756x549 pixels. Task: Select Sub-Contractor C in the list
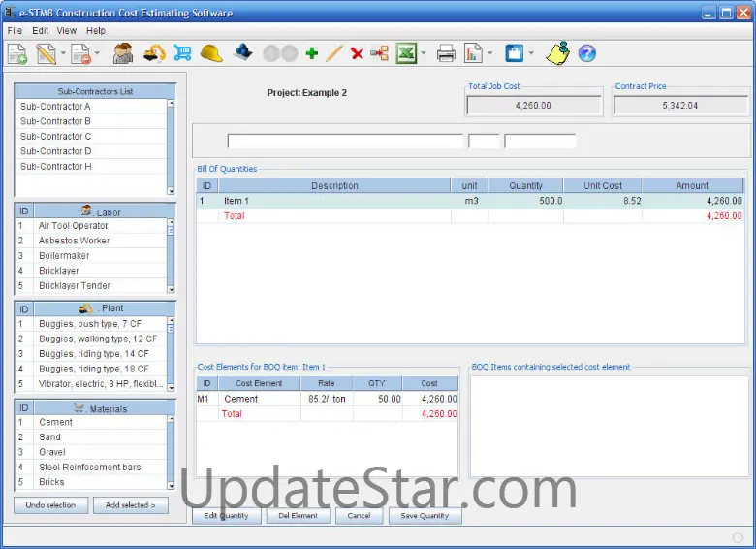[x=91, y=136]
